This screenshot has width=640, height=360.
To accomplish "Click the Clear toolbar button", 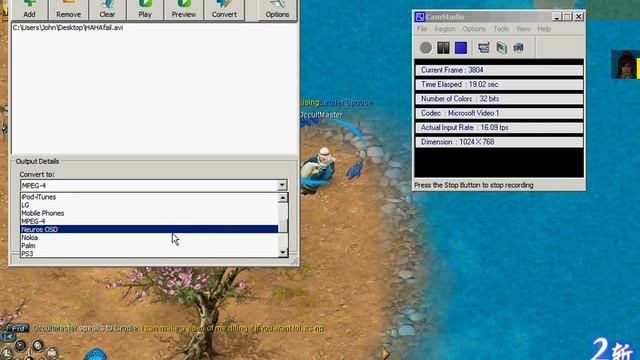I will pos(107,9).
